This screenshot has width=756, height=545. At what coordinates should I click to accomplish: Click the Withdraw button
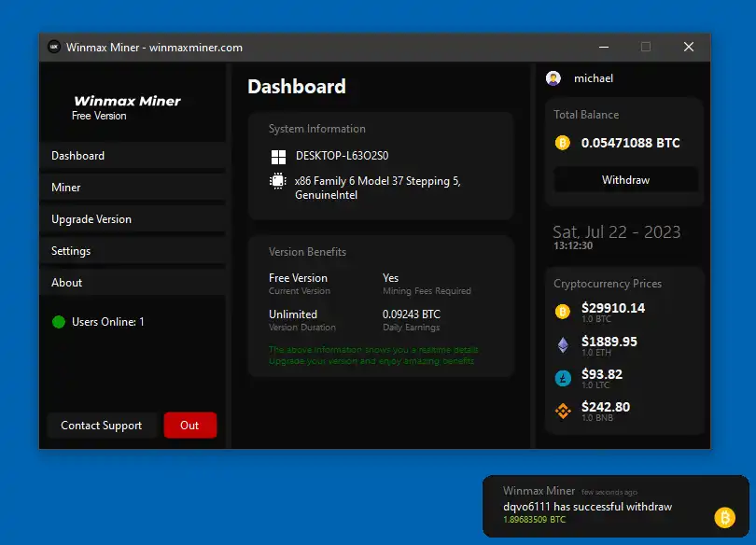click(x=625, y=180)
